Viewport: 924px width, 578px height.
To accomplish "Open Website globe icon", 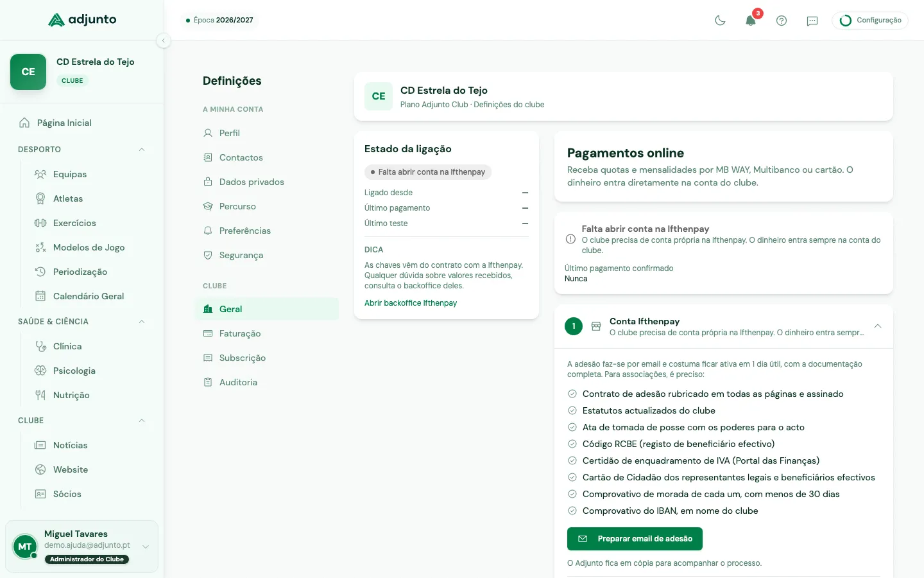I will (x=40, y=469).
